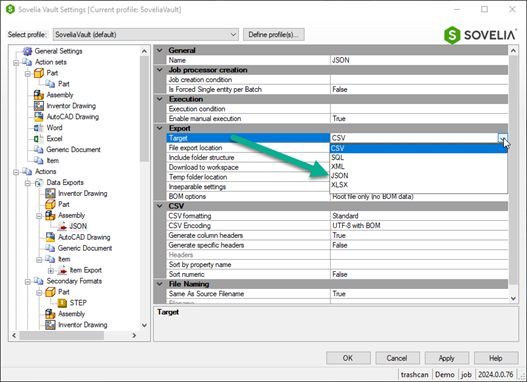Viewport: 527px width, 382px height.
Task: Collapse the Actions tree node
Action: [x=16, y=172]
